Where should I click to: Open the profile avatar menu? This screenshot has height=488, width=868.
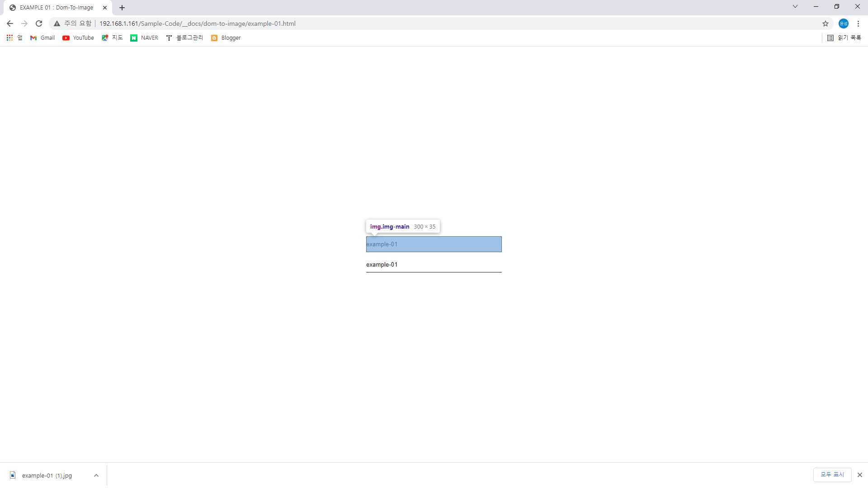843,23
